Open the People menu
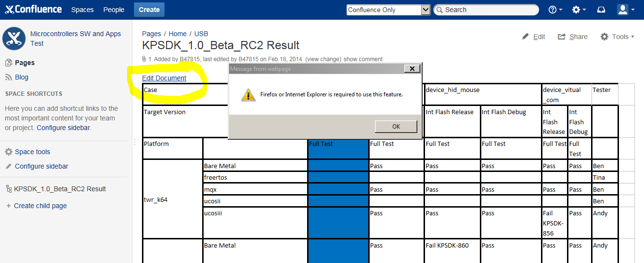 pyautogui.click(x=114, y=10)
